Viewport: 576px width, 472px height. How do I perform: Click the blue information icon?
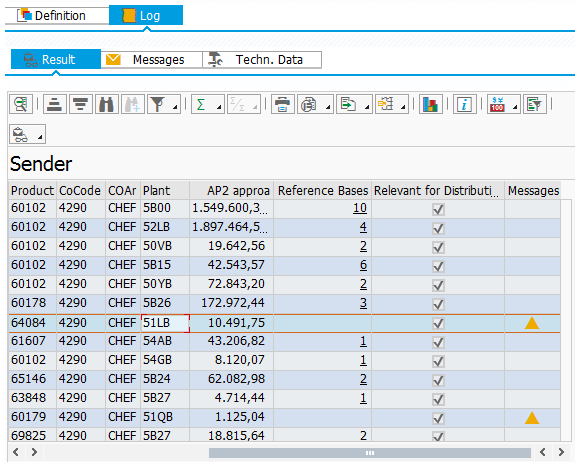pos(464,104)
